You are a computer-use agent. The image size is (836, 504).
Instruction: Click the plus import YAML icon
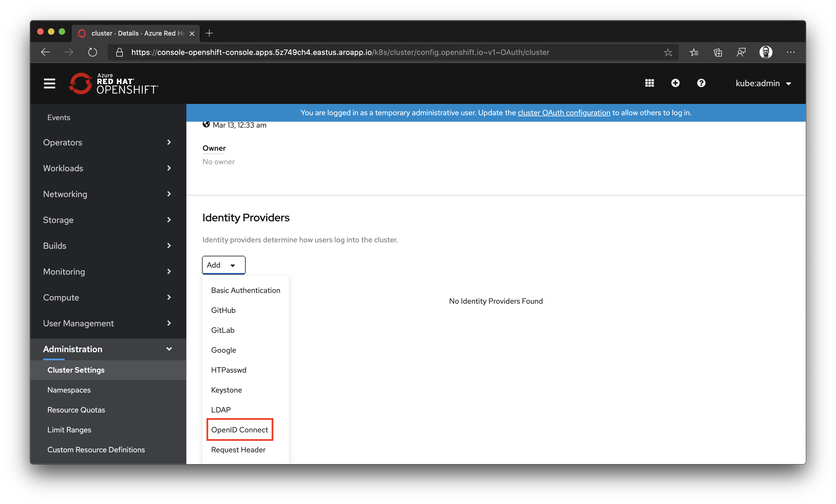tap(675, 83)
